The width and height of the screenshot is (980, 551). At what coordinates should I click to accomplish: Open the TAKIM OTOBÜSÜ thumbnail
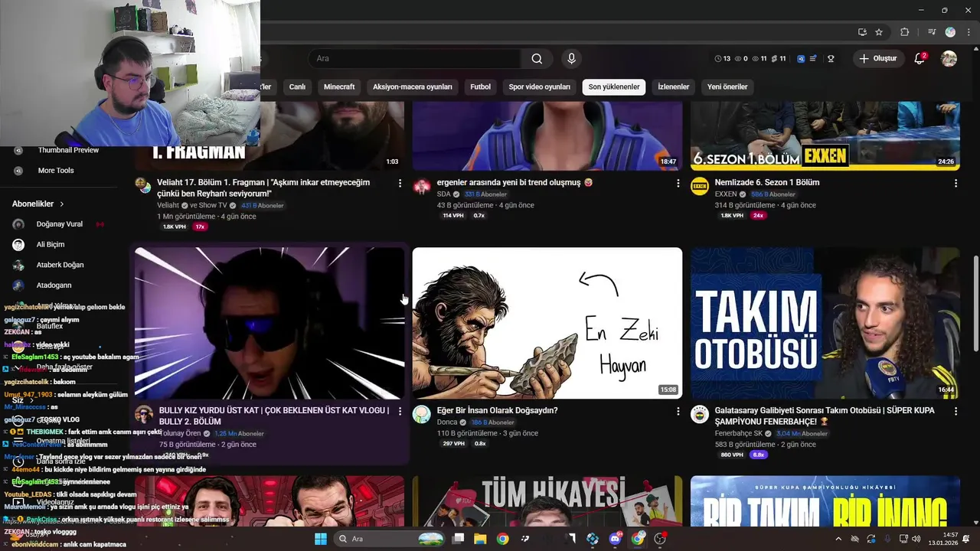[825, 323]
